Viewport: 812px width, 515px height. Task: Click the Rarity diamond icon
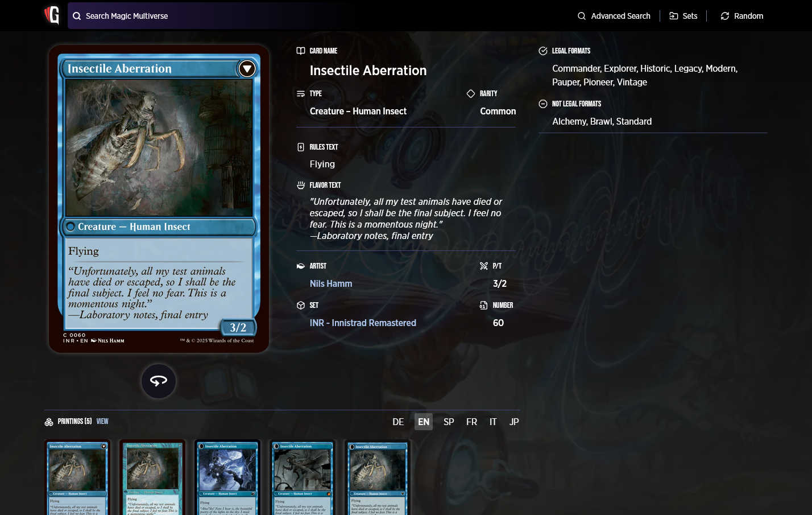(470, 93)
